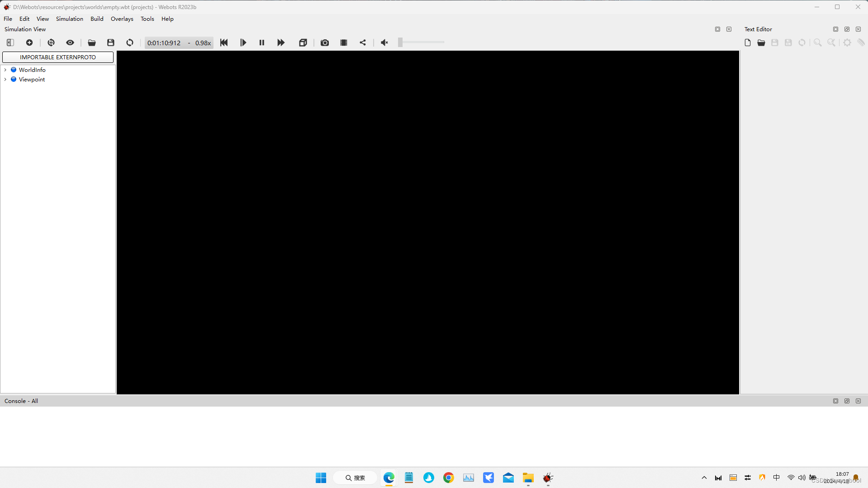
Task: Expand the Viewpoint node
Action: click(x=5, y=80)
